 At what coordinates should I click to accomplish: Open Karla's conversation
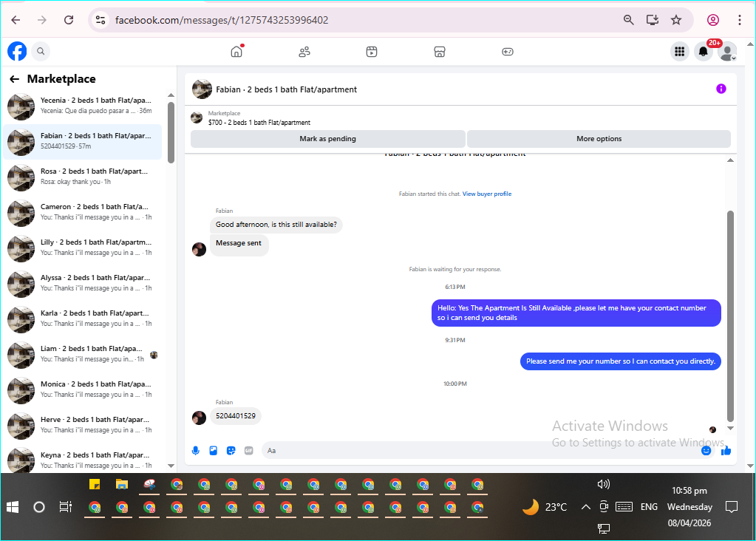(x=83, y=319)
